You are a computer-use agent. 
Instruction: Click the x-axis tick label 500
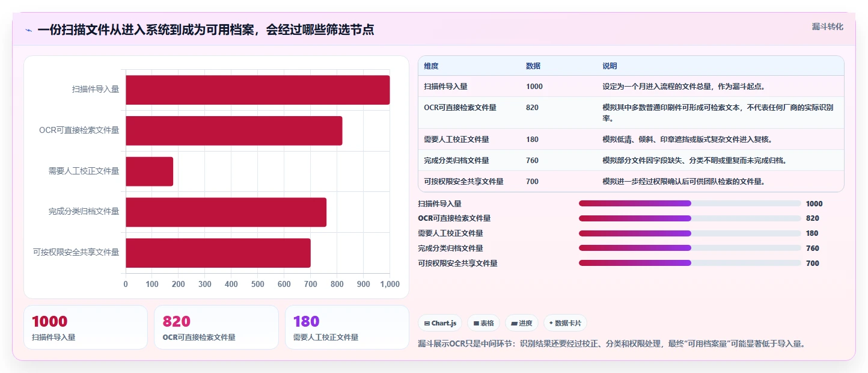point(257,284)
